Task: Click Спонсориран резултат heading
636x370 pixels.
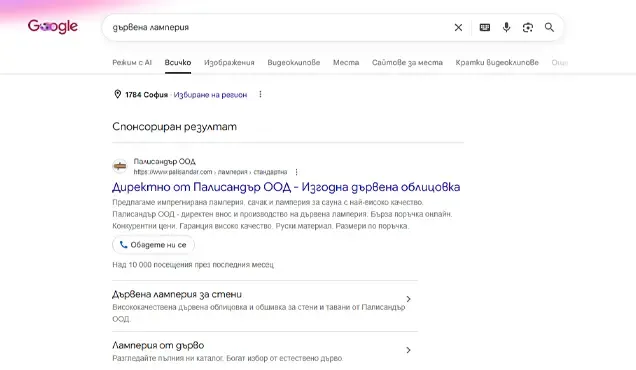Action: (174, 127)
